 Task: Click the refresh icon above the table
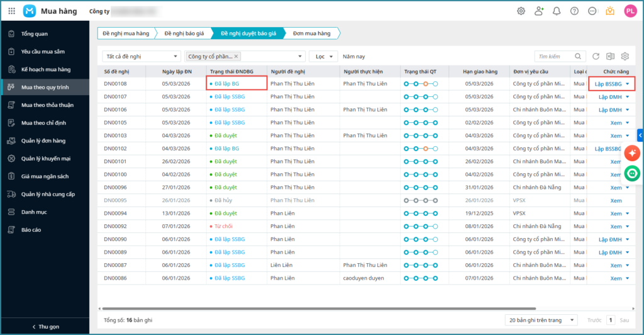[x=596, y=56]
